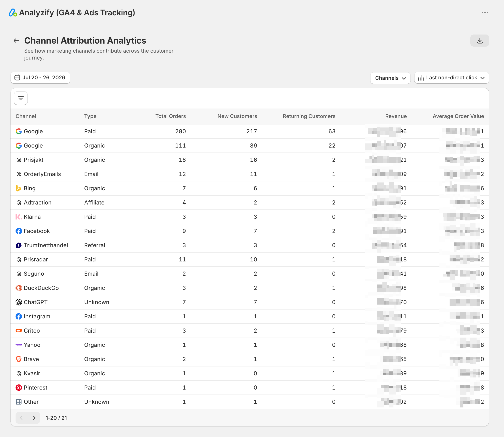Click the Trumfnetthandel logo icon

point(19,245)
